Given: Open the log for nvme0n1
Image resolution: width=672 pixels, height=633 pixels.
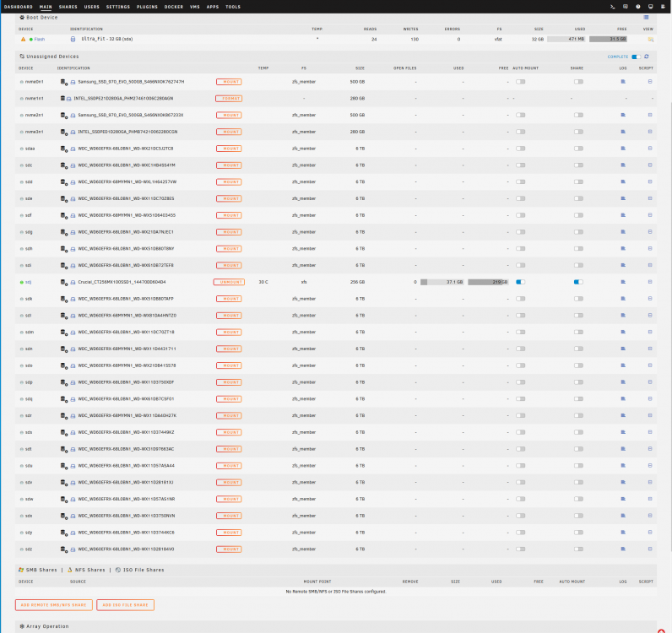Looking at the screenshot, I should click(x=623, y=81).
